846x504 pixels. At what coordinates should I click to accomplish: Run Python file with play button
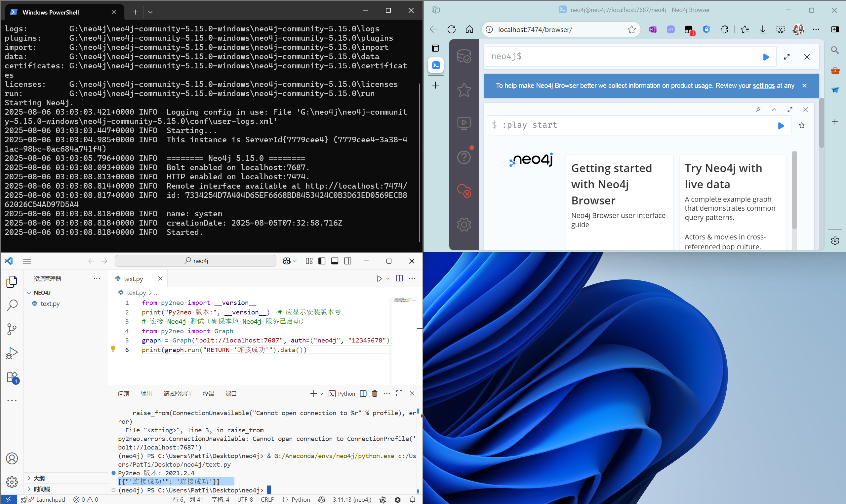(379, 278)
